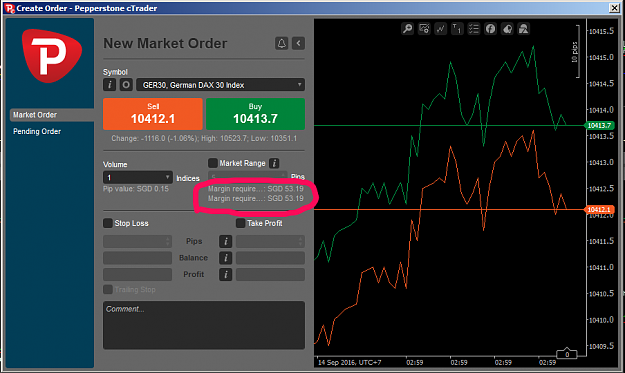Click the circular icon beside symbol info
The image size is (625, 373).
(126, 84)
